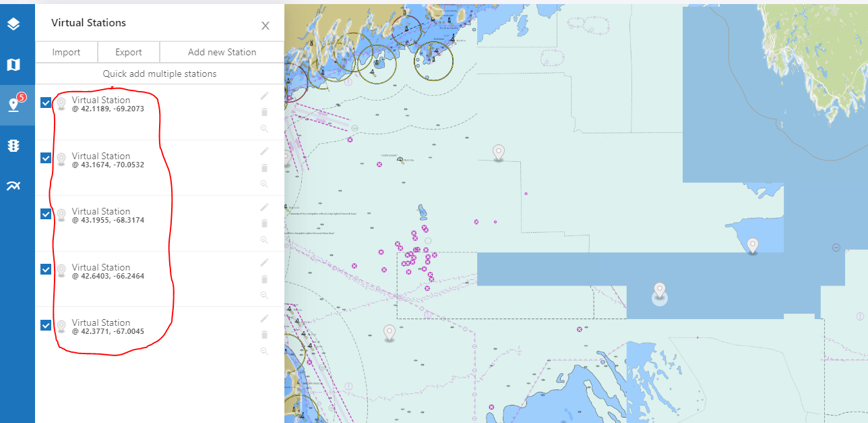This screenshot has height=423, width=868.
Task: Click the Export button
Action: pyautogui.click(x=129, y=52)
